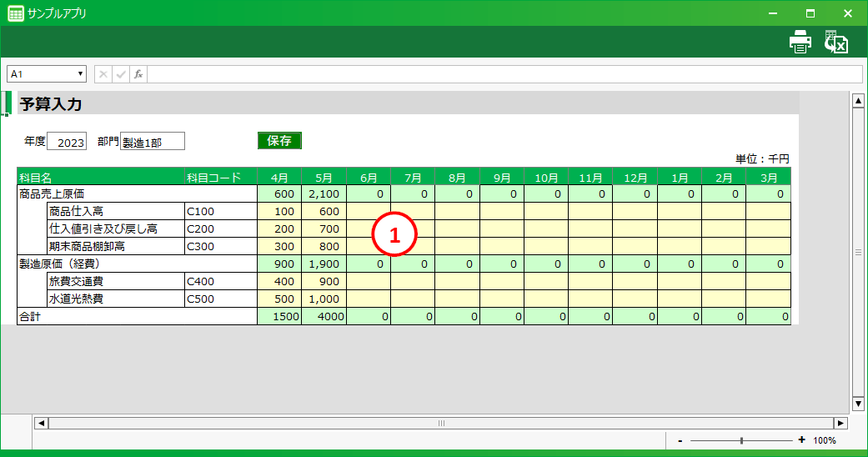Image resolution: width=868 pixels, height=457 pixels.
Task: Open the insert function (fx) icon
Action: (x=138, y=74)
